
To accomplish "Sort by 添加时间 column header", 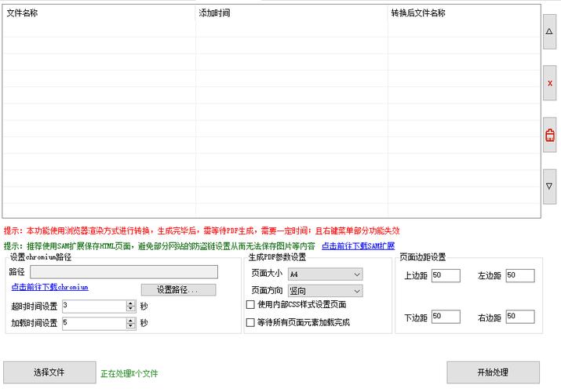I will 292,13.
